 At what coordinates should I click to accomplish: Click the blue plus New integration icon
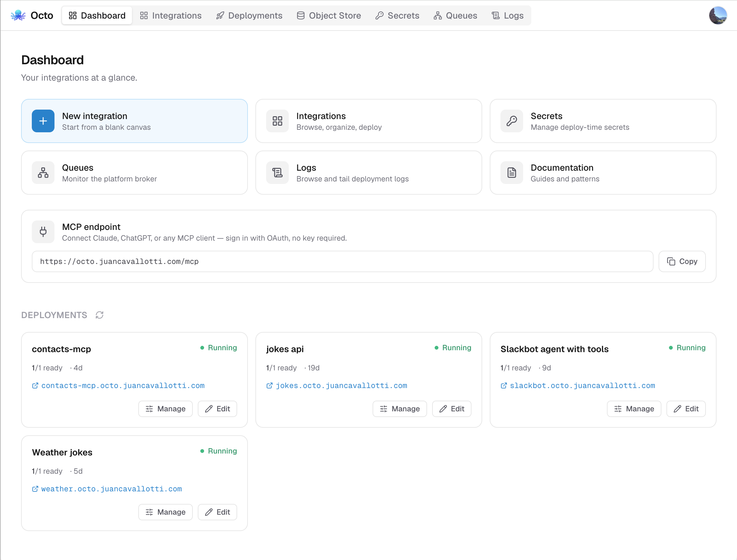coord(43,121)
